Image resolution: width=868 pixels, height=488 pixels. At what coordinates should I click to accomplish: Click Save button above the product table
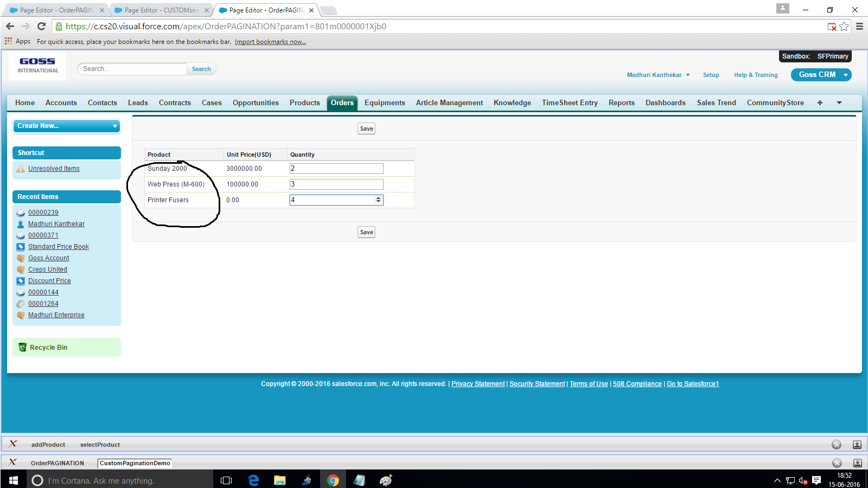[367, 129]
